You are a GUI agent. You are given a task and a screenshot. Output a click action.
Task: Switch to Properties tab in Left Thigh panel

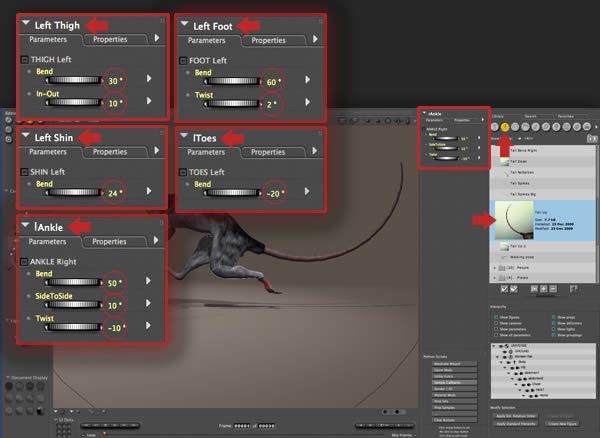pyautogui.click(x=110, y=39)
